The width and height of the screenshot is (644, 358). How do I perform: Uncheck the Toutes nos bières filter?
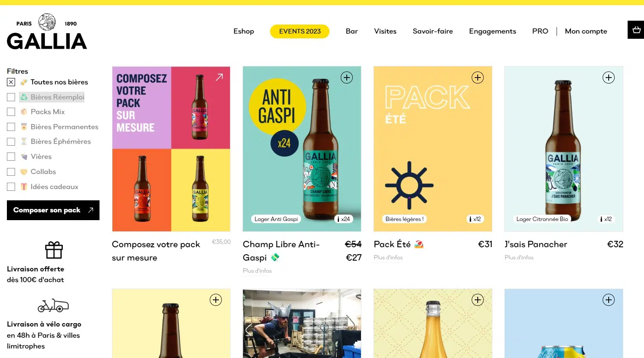[11, 82]
